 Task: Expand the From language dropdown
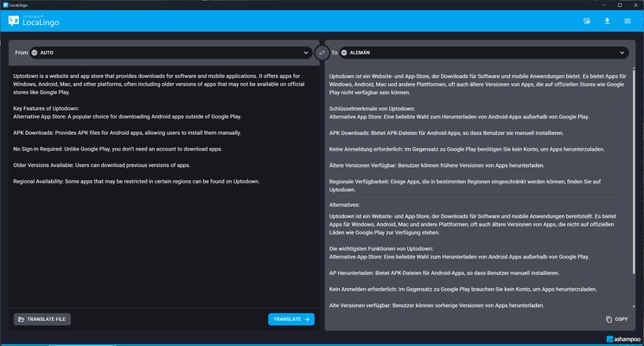(306, 53)
